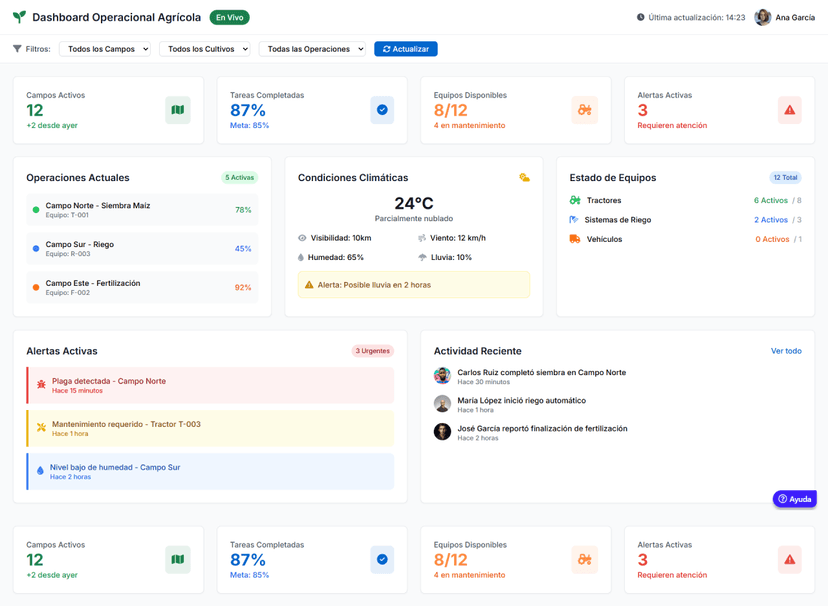Open Ana García's profile avatar
This screenshot has height=606, width=828.
coord(763,17)
